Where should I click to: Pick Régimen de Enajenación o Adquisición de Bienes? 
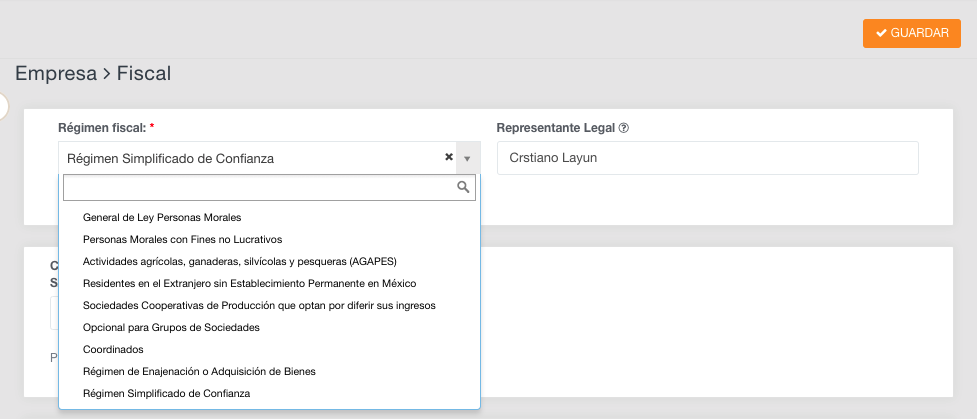pyautogui.click(x=199, y=371)
